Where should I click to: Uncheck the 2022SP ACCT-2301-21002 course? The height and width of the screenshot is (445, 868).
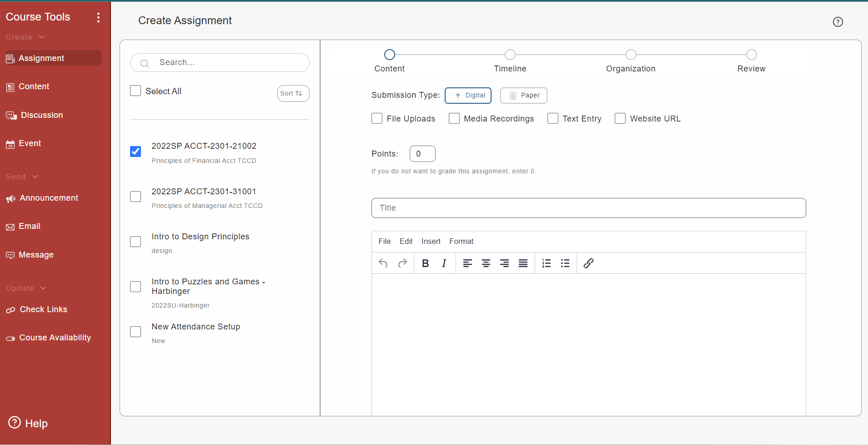(135, 152)
